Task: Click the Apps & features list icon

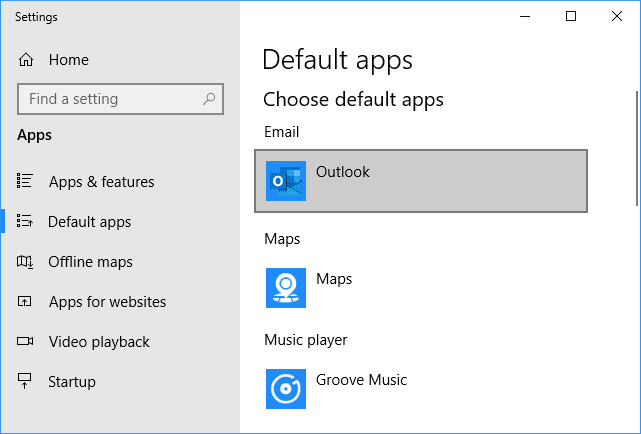Action: point(25,181)
